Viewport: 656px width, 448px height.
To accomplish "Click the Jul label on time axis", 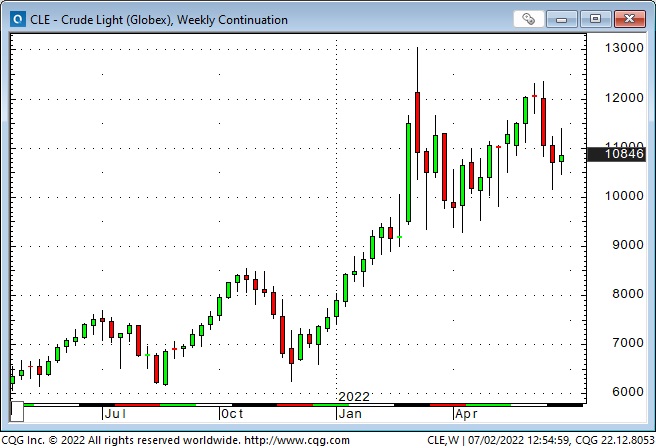I will [115, 414].
